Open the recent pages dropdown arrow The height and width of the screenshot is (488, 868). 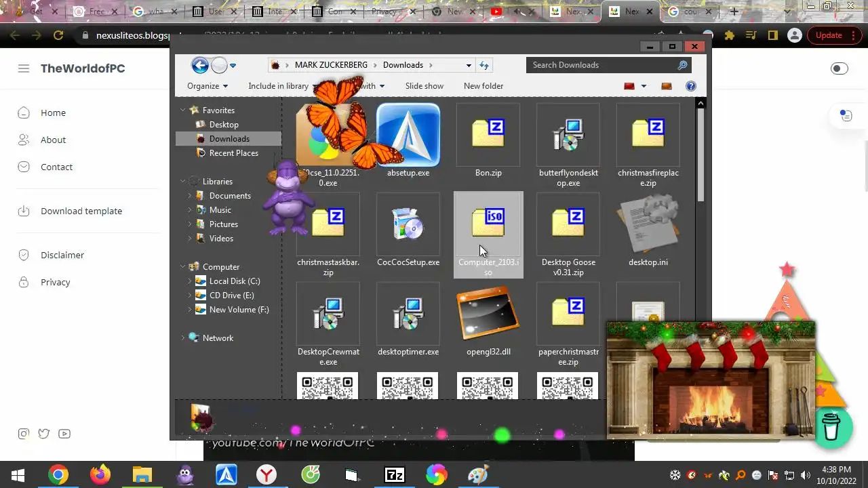[233, 66]
